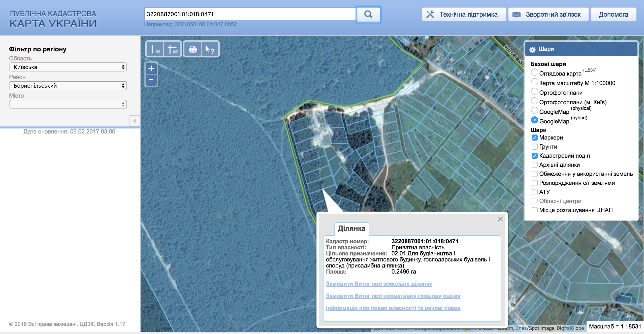Close the Ділянка info popup

(500, 219)
